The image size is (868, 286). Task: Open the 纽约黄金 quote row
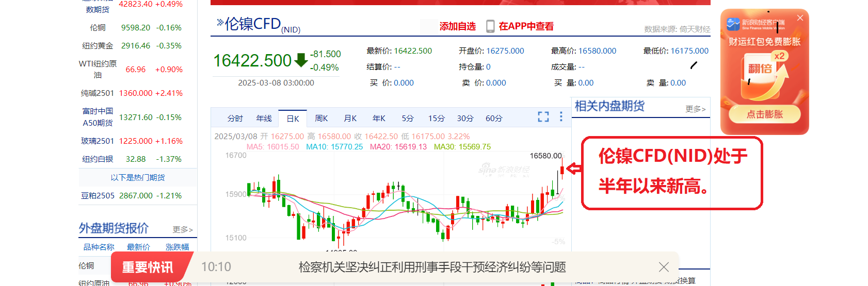pos(138,46)
